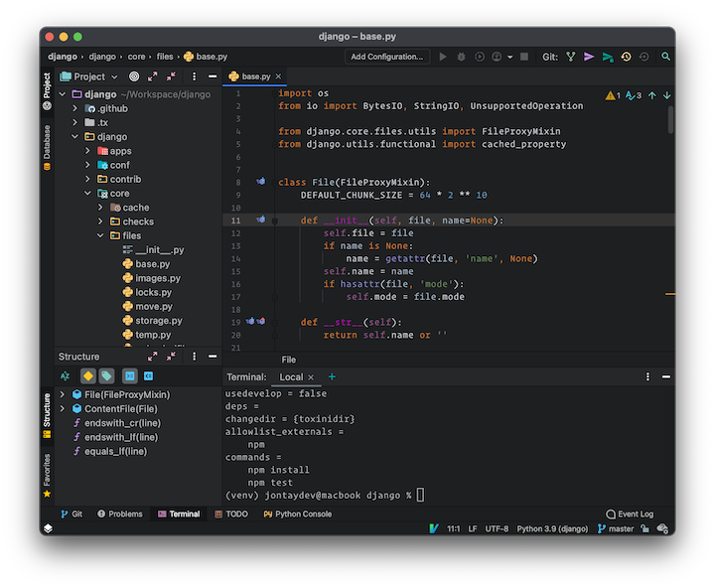This screenshot has height=588, width=715.
Task: Click the Run button in the toolbar
Action: pos(442,57)
